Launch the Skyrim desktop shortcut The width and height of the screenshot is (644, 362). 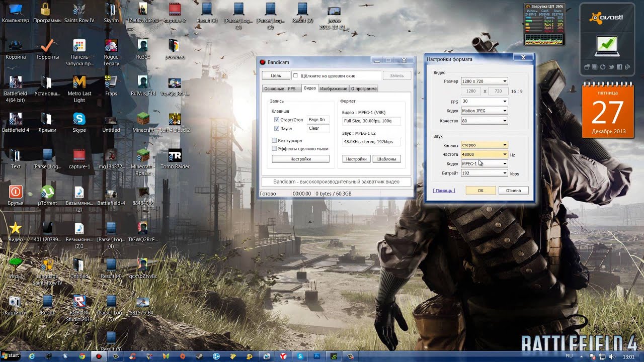(x=111, y=13)
